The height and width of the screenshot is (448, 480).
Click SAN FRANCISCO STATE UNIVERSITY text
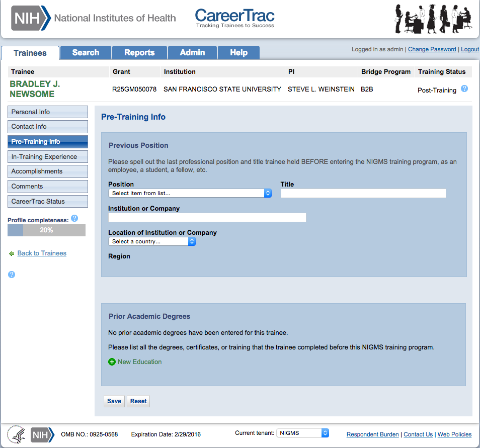click(222, 89)
